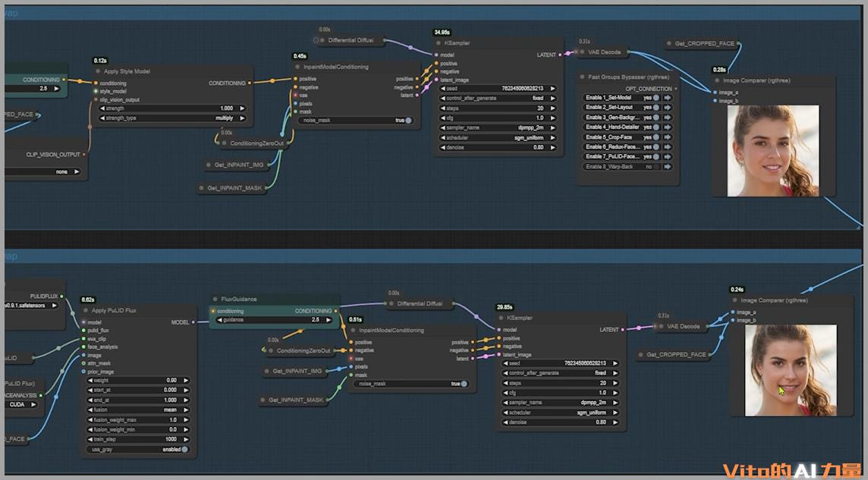
Task: Click the arrow beside Enable 4_Hand-Detailer
Action: click(668, 127)
